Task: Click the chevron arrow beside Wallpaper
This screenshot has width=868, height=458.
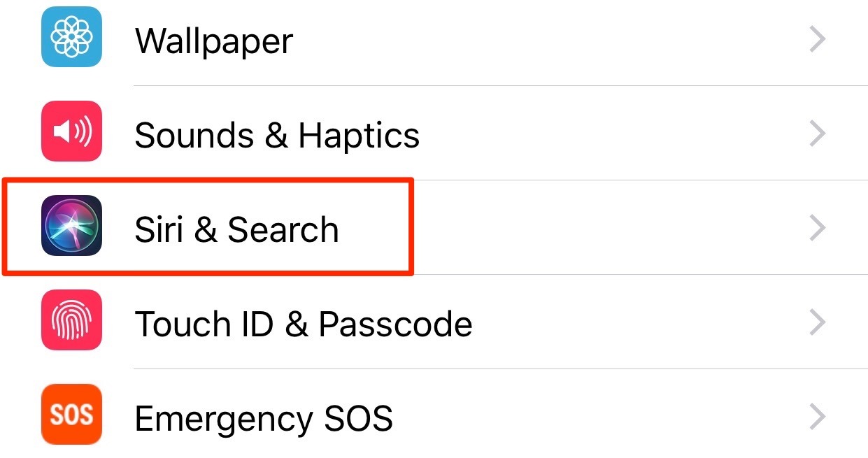Action: tap(817, 40)
